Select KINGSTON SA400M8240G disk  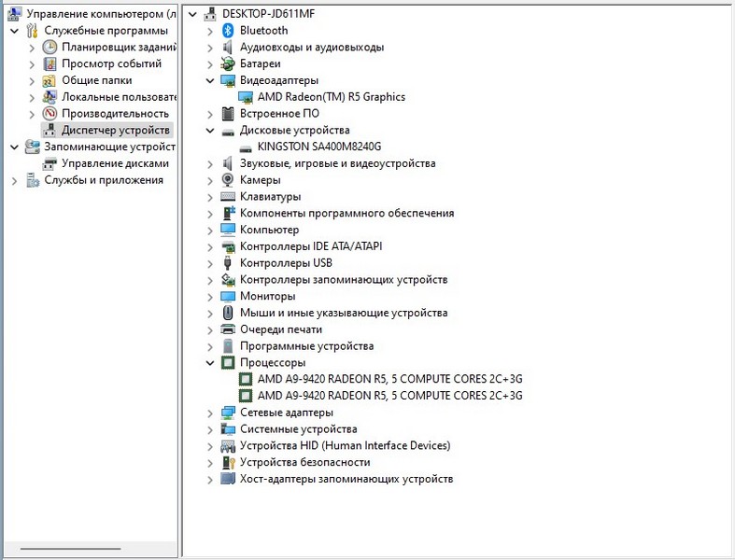(318, 147)
